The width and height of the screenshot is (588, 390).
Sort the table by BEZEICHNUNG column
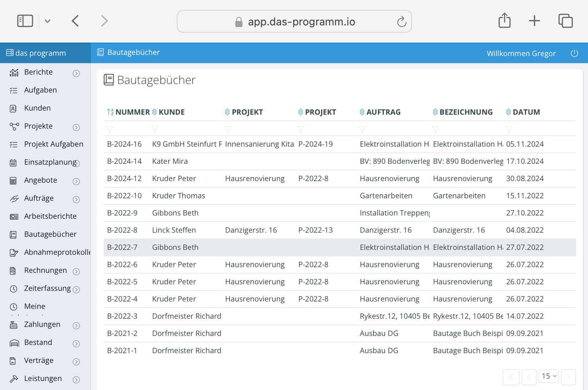pyautogui.click(x=463, y=112)
